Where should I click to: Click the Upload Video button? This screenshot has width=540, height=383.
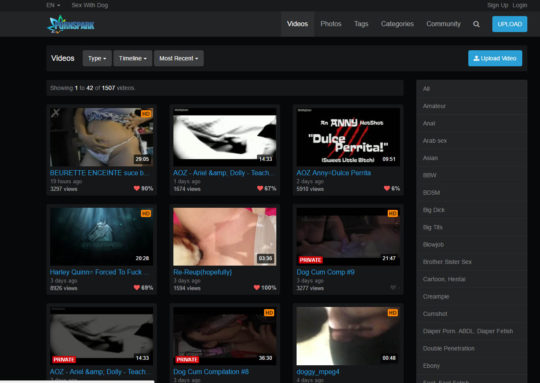[x=495, y=58]
